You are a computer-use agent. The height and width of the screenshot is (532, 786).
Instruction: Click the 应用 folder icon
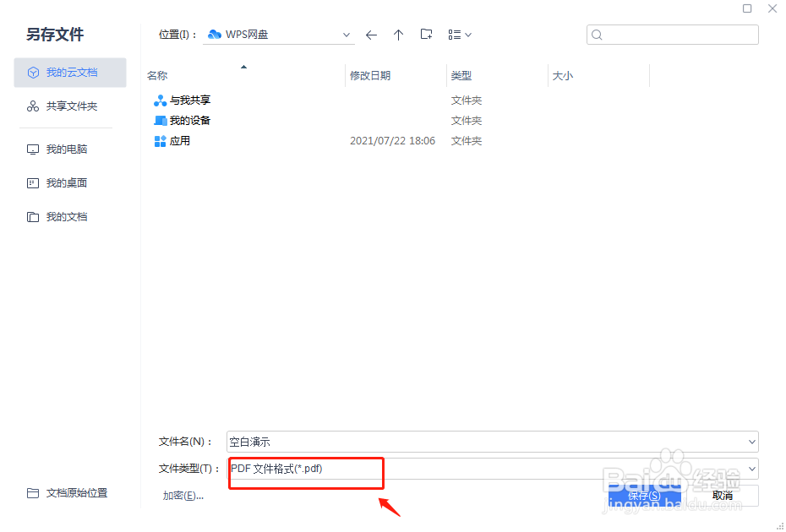coord(160,141)
